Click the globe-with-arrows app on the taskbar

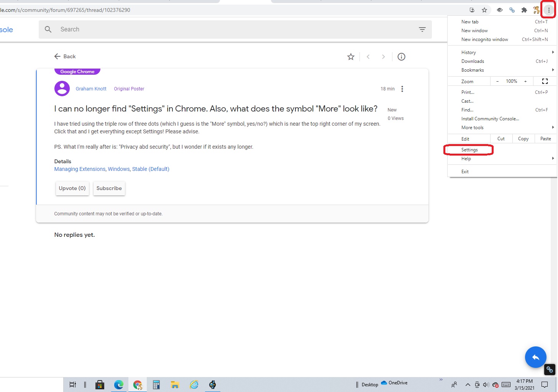point(213,385)
